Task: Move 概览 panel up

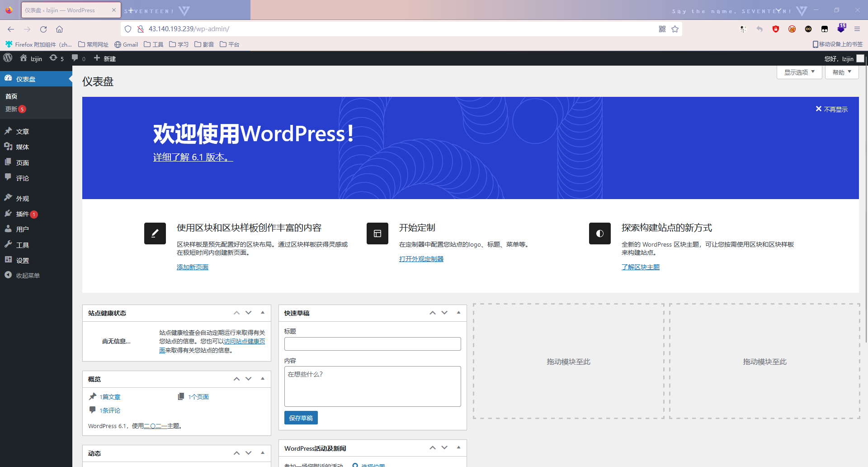Action: coord(236,379)
